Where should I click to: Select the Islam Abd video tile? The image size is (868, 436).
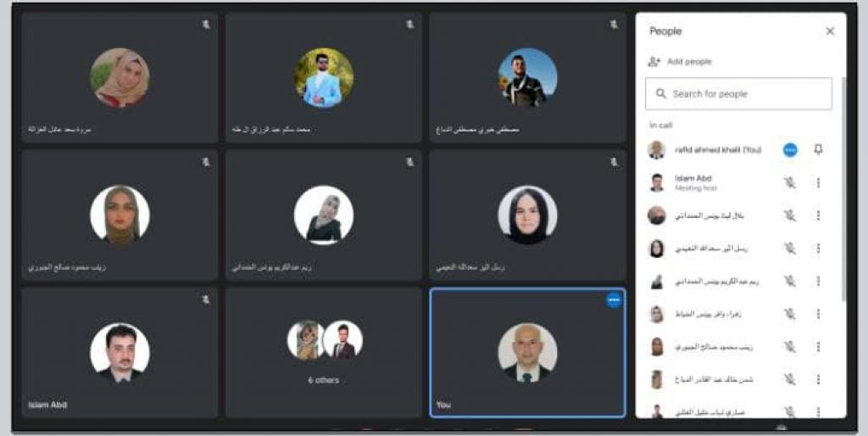tap(120, 352)
